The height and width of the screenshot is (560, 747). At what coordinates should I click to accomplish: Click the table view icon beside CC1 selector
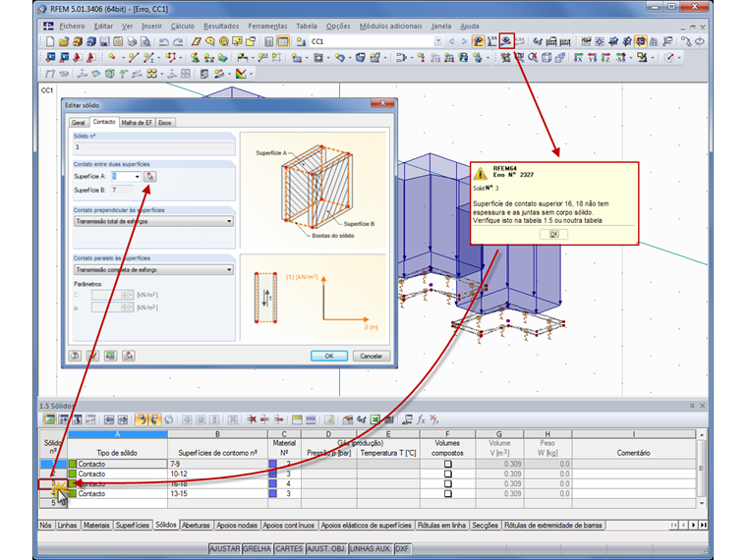tap(283, 42)
